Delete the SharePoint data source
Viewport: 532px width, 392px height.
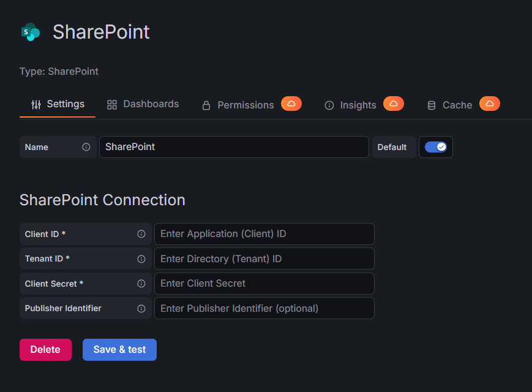(x=45, y=350)
